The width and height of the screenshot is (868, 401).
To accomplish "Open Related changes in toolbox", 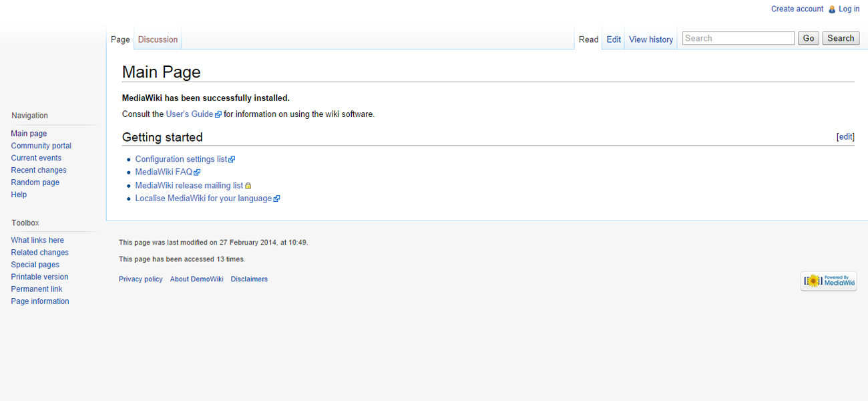I will pyautogui.click(x=40, y=253).
